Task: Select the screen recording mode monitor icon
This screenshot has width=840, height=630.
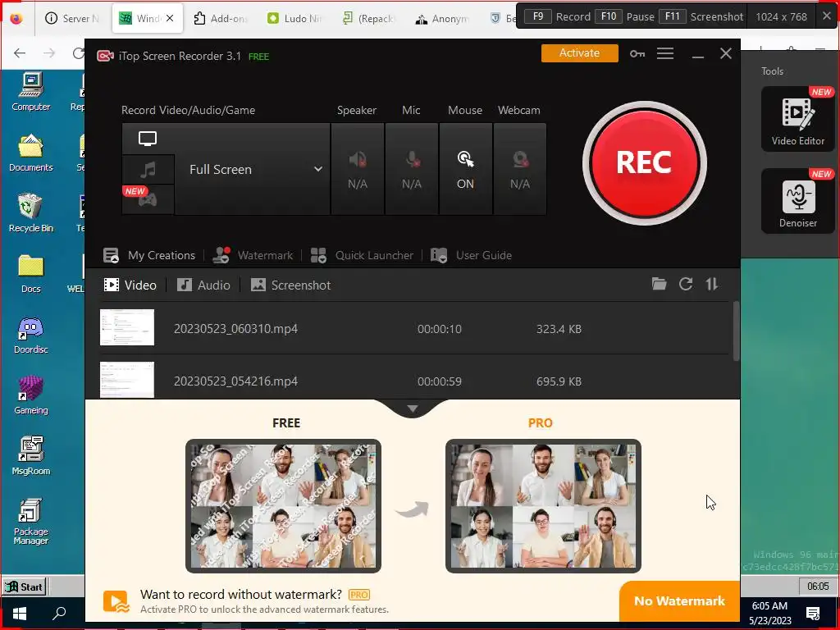Action: pos(148,139)
